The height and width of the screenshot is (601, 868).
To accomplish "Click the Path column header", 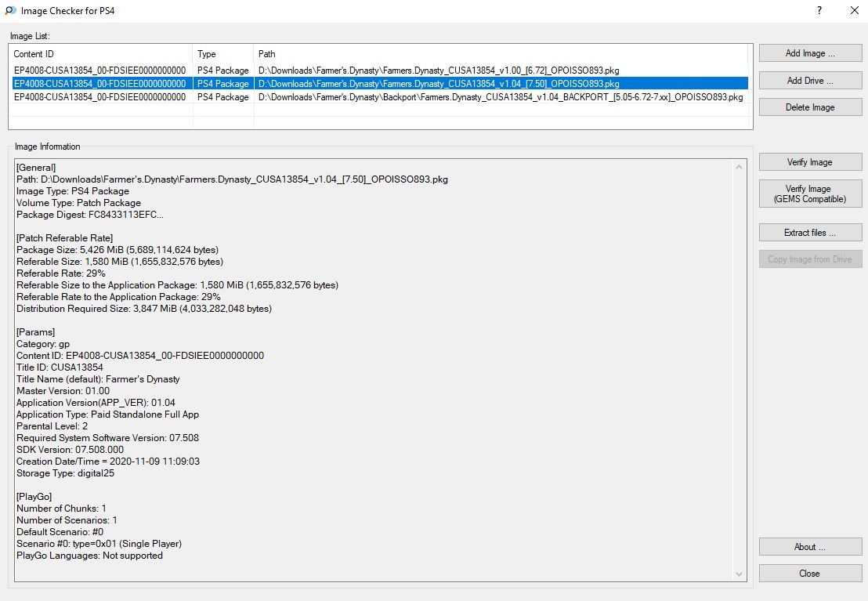I will click(x=501, y=54).
